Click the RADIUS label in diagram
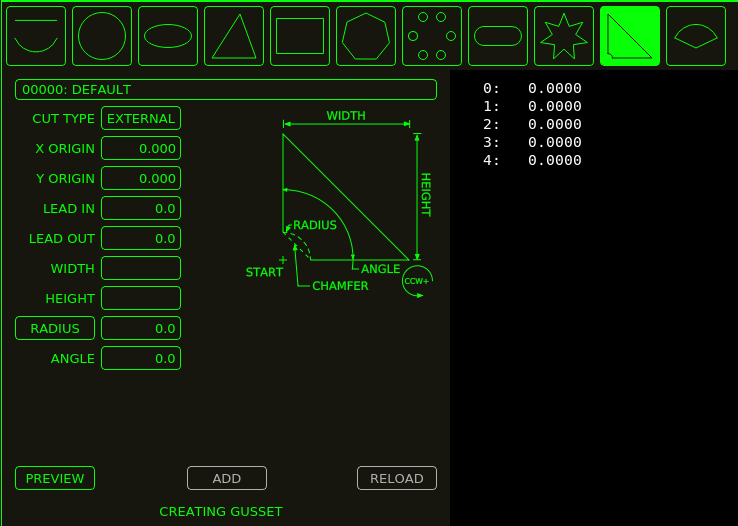Viewport: 738px width, 526px height. click(x=315, y=225)
